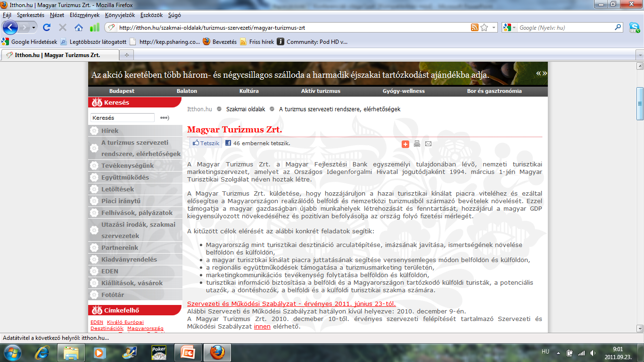Screen dimensions: 644x362
Task: Open the Fotótár sidebar item
Action: (135, 295)
